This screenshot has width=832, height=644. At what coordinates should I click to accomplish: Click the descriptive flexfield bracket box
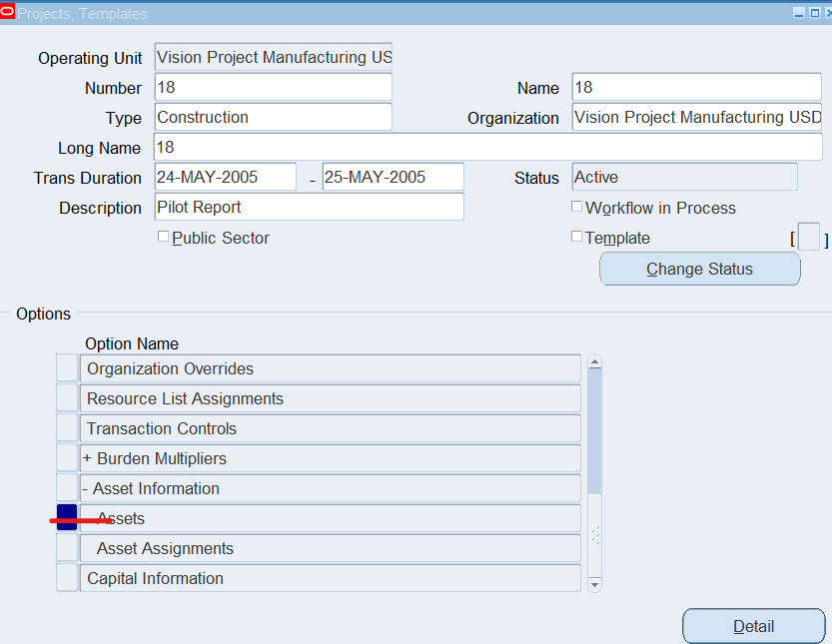point(809,237)
